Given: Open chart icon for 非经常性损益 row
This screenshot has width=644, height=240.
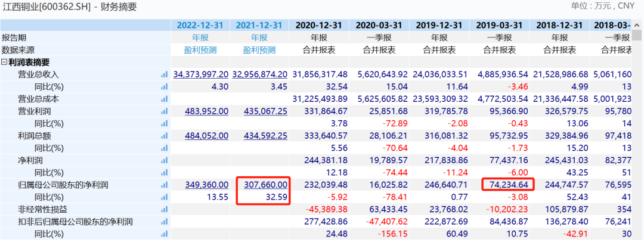Looking at the screenshot, I should 165,210.
